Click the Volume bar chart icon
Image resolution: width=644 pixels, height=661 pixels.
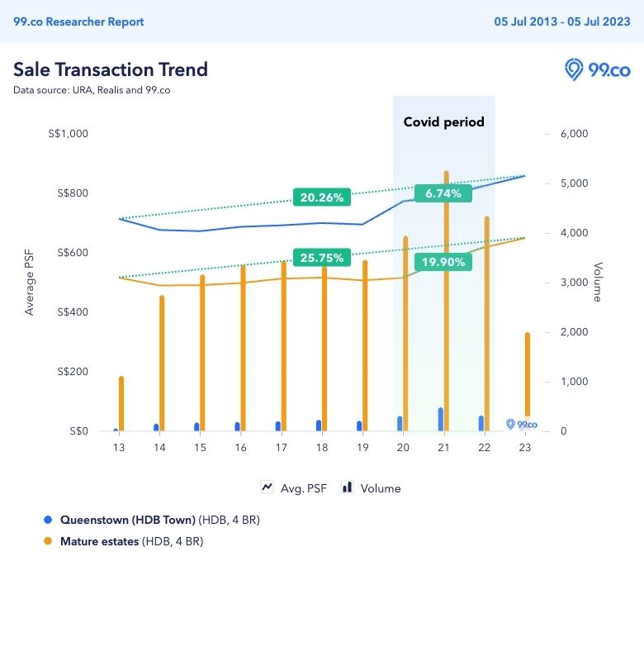coord(347,487)
